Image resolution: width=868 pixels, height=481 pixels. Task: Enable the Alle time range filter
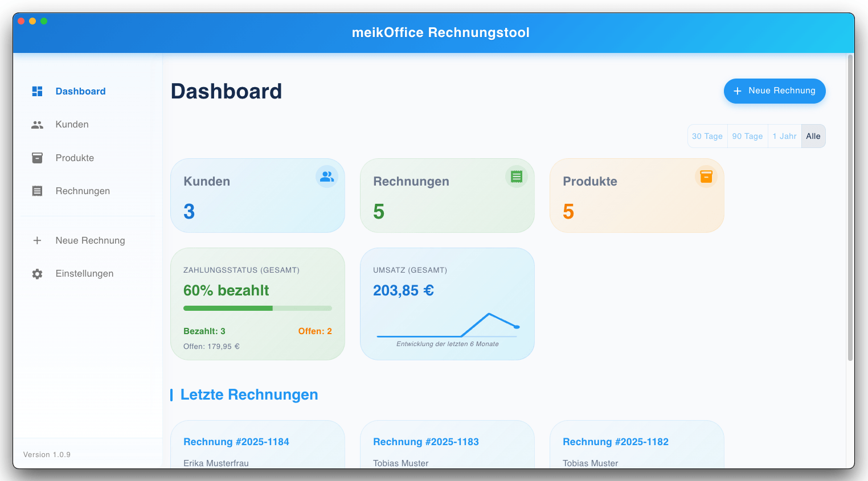(813, 136)
